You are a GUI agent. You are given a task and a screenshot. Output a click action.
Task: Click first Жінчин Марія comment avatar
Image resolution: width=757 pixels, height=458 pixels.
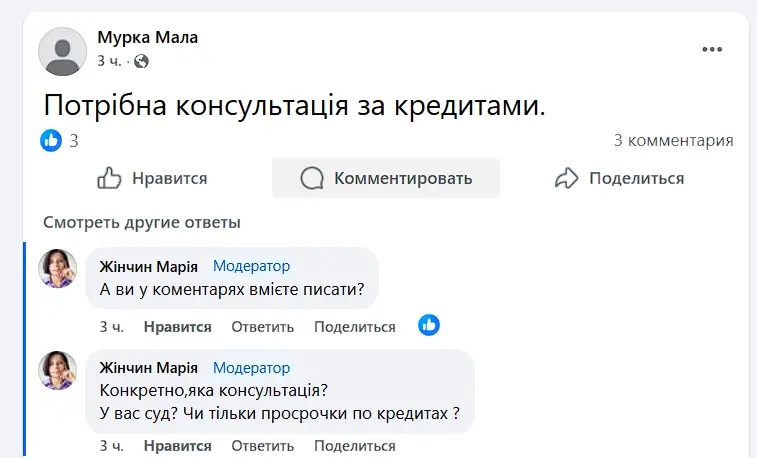58,268
